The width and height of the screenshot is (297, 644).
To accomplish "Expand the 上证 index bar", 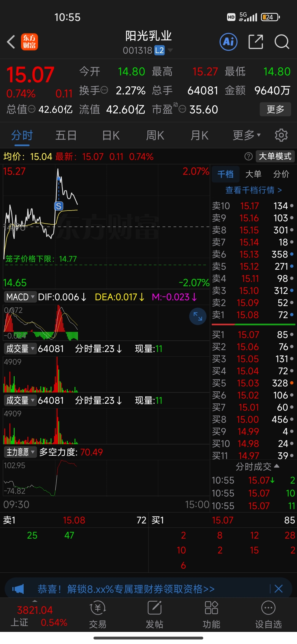I will click(x=35, y=601).
